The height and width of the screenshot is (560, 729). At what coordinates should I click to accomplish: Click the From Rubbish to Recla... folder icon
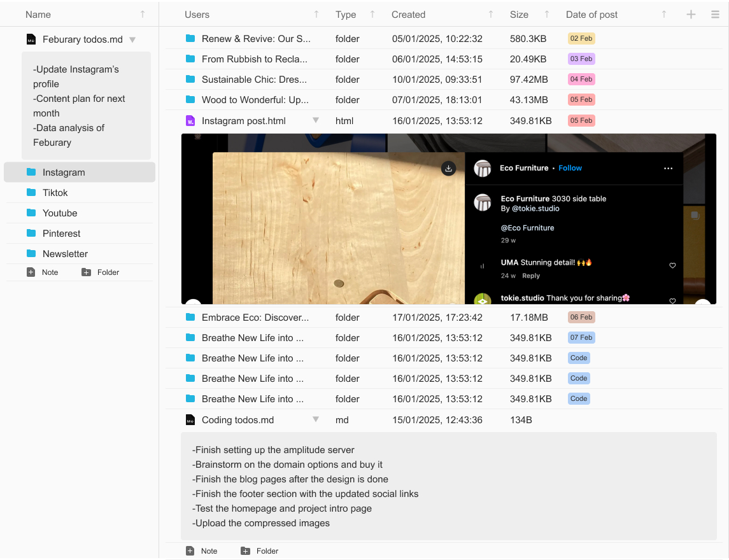click(190, 59)
